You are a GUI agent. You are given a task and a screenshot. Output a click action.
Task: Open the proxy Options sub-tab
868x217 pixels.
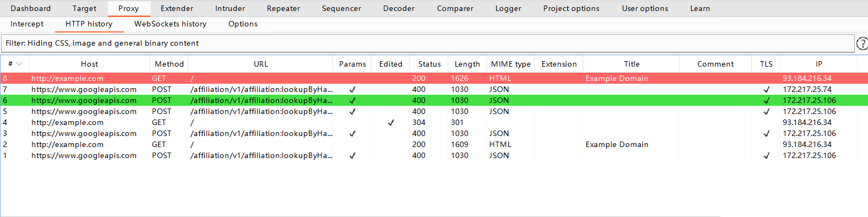[243, 24]
